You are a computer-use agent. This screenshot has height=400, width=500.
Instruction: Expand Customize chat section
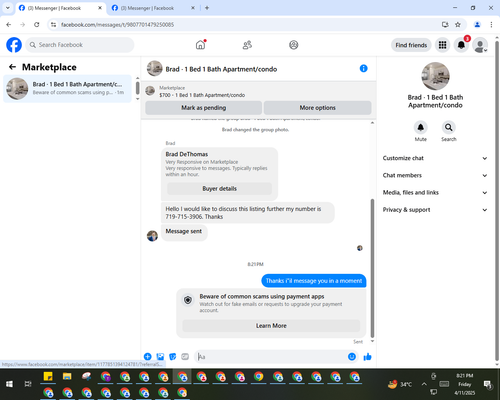click(435, 158)
